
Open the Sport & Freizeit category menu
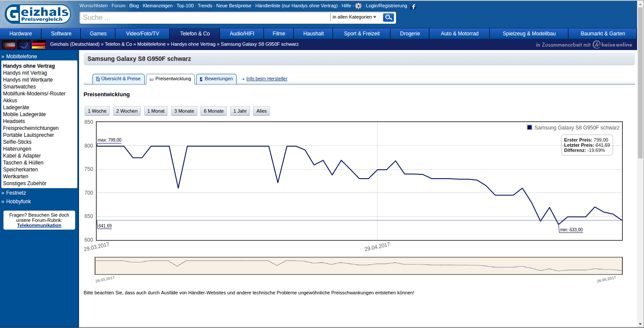pyautogui.click(x=362, y=34)
